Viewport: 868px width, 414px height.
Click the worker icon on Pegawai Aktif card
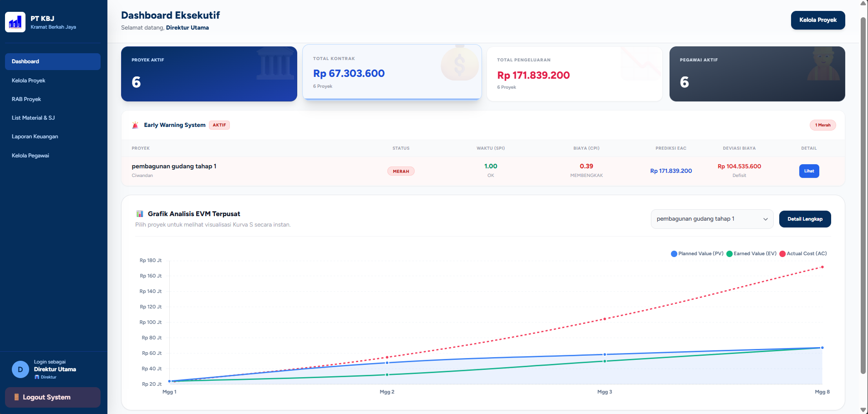click(823, 64)
